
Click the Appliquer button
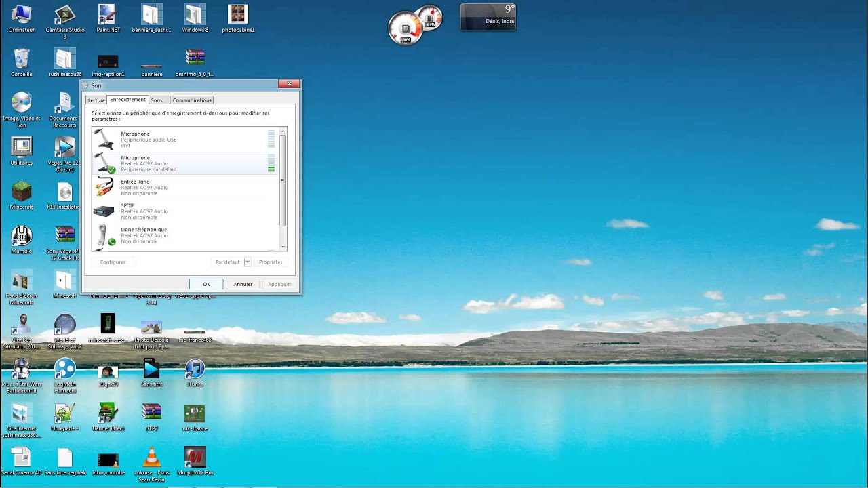pyautogui.click(x=279, y=284)
